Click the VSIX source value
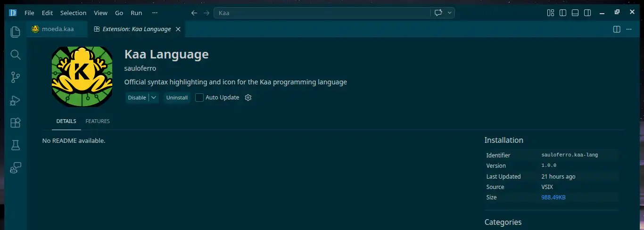The width and height of the screenshot is (644, 230). pos(548,187)
